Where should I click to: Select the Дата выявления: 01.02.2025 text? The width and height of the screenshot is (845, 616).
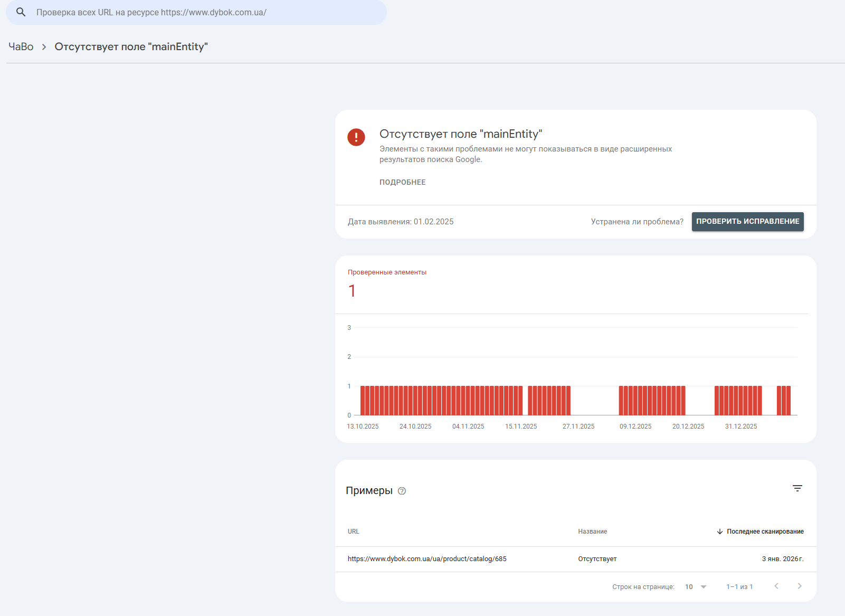(401, 222)
